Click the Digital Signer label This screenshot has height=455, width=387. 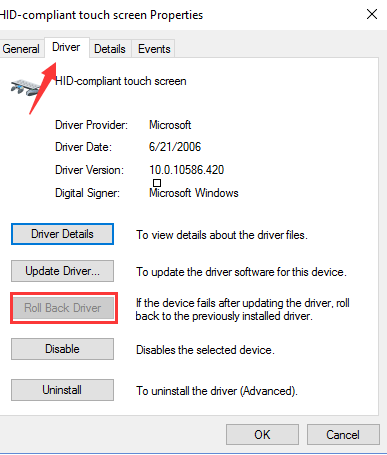click(x=87, y=193)
